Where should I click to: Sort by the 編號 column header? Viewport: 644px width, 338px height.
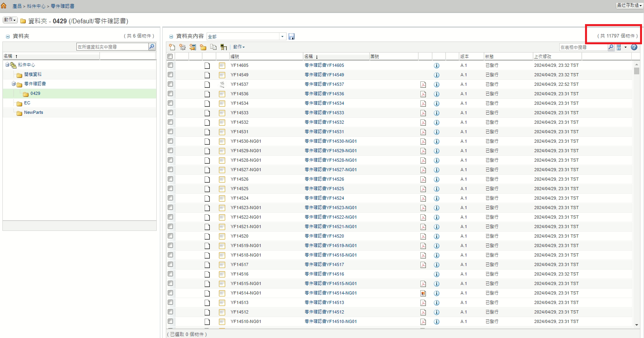[235, 57]
